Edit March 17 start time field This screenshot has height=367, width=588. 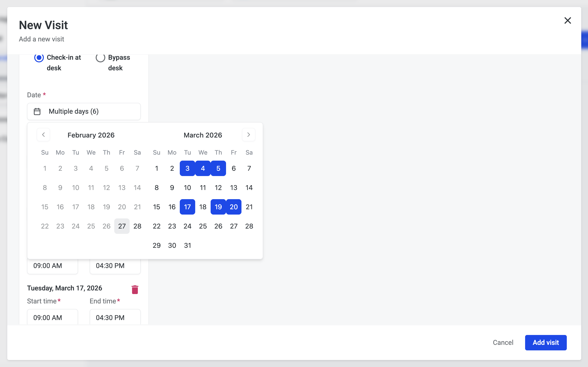click(53, 317)
